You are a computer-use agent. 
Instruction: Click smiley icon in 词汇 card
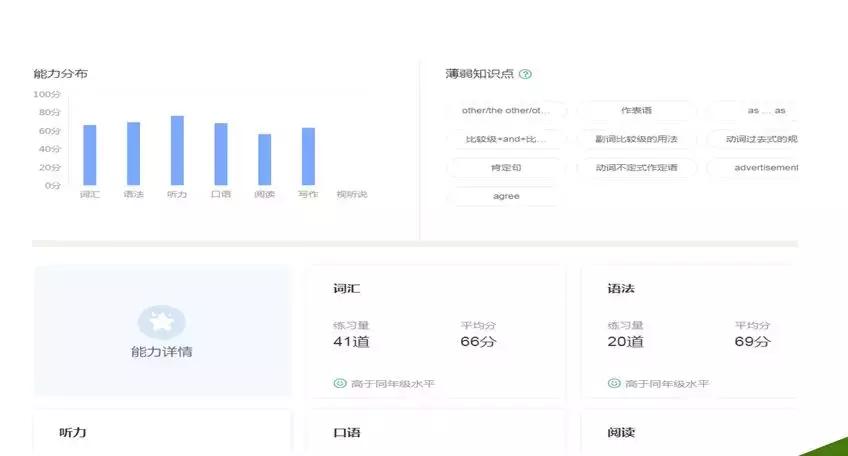pos(340,383)
